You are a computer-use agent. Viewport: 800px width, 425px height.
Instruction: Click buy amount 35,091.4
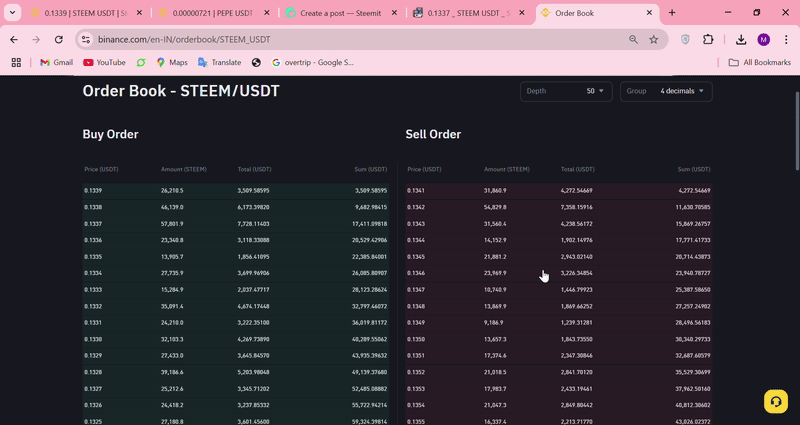[x=172, y=306]
